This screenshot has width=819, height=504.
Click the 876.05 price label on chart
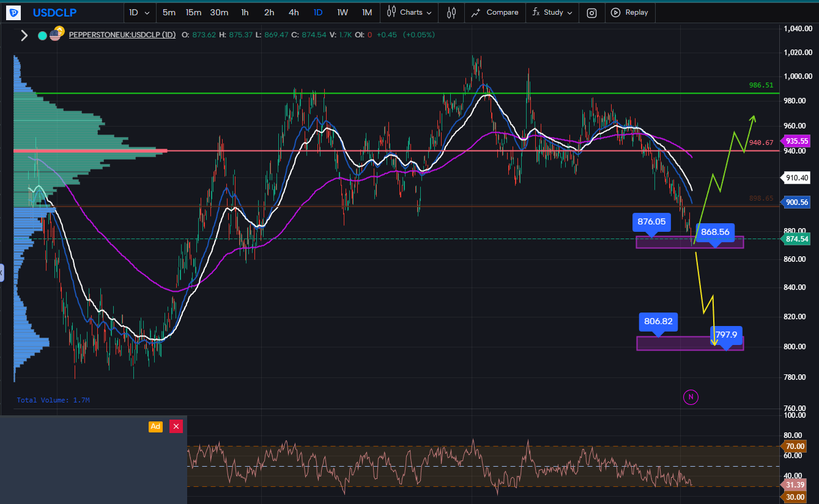click(x=651, y=223)
